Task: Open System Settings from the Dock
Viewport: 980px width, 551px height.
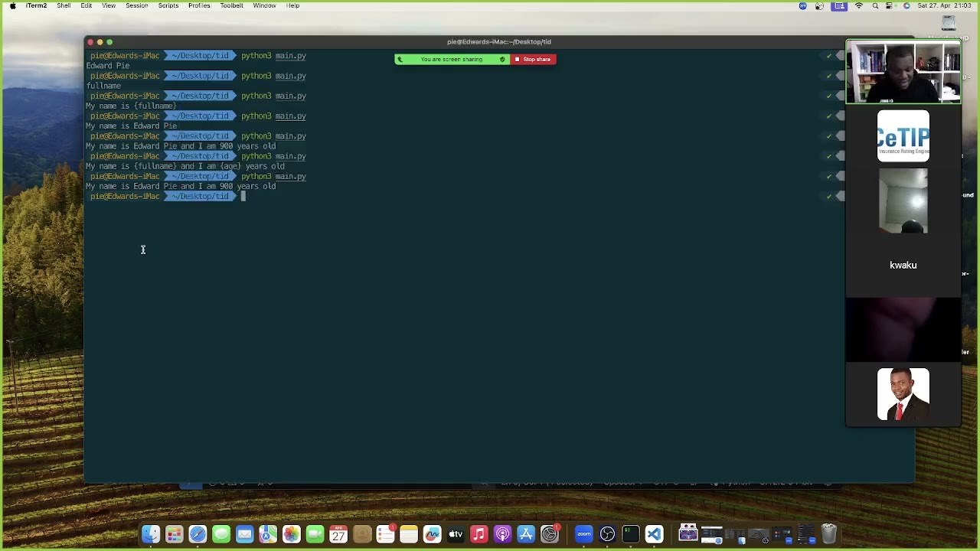Action: tap(550, 533)
